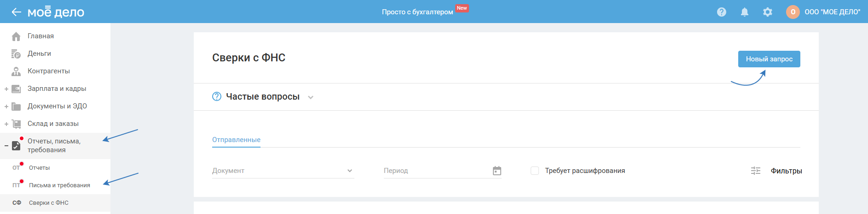This screenshot has width=868, height=214.
Task: Click the orange user avatar icon
Action: [793, 12]
